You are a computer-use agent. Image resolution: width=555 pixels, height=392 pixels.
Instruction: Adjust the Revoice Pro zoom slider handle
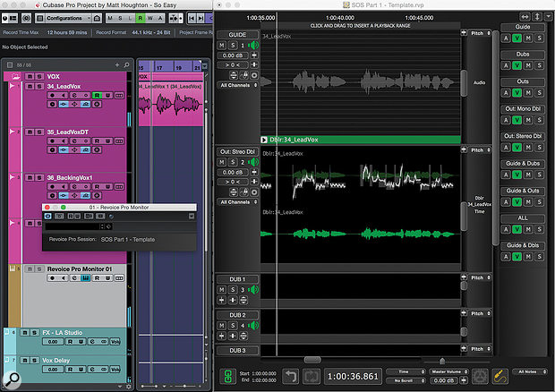tap(442, 362)
